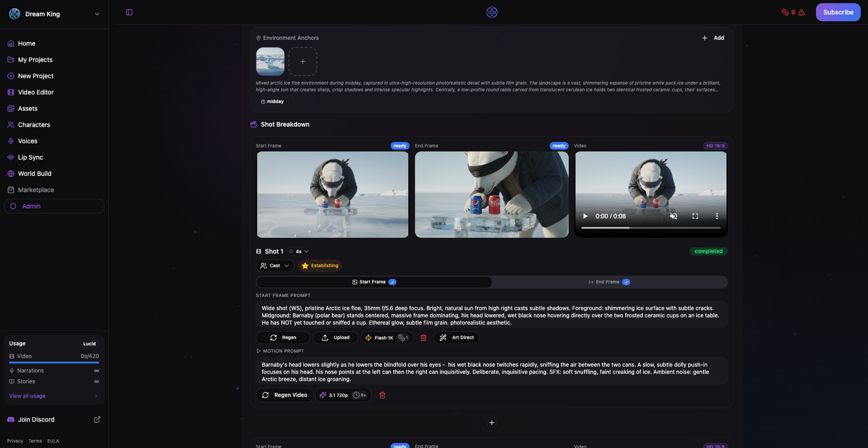
Task: Select the Characters section in sidebar
Action: coord(34,125)
